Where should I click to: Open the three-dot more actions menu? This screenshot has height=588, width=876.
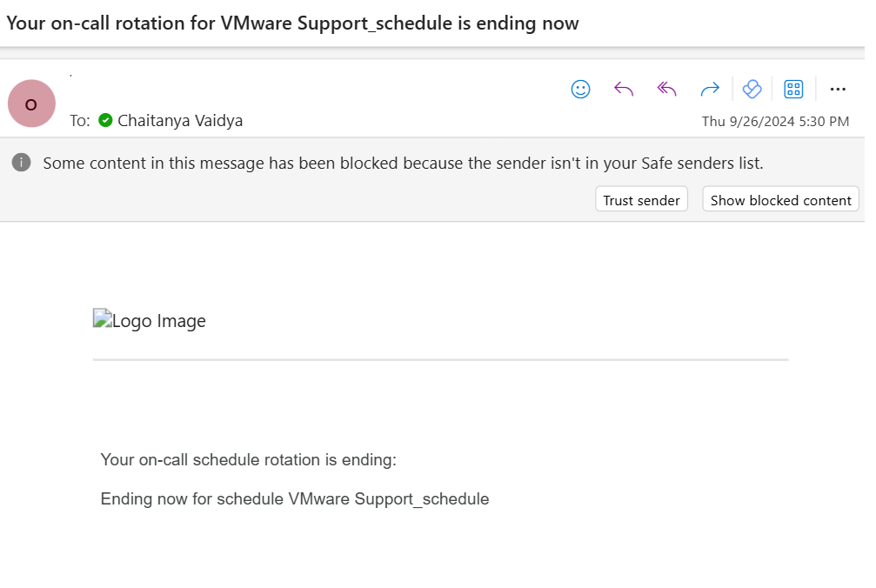838,89
